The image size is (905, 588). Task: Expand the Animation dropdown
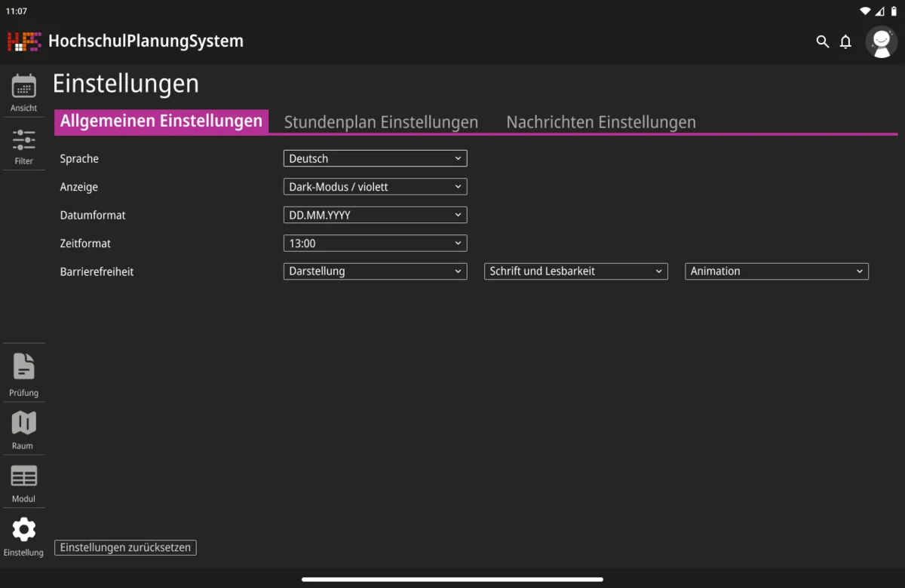coord(776,271)
